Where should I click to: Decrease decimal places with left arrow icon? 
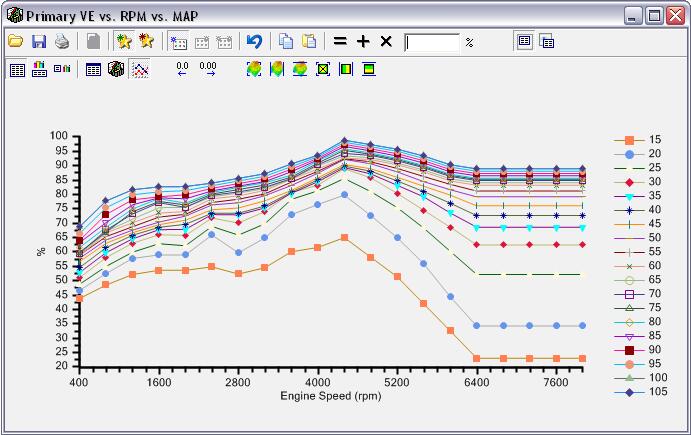(182, 70)
